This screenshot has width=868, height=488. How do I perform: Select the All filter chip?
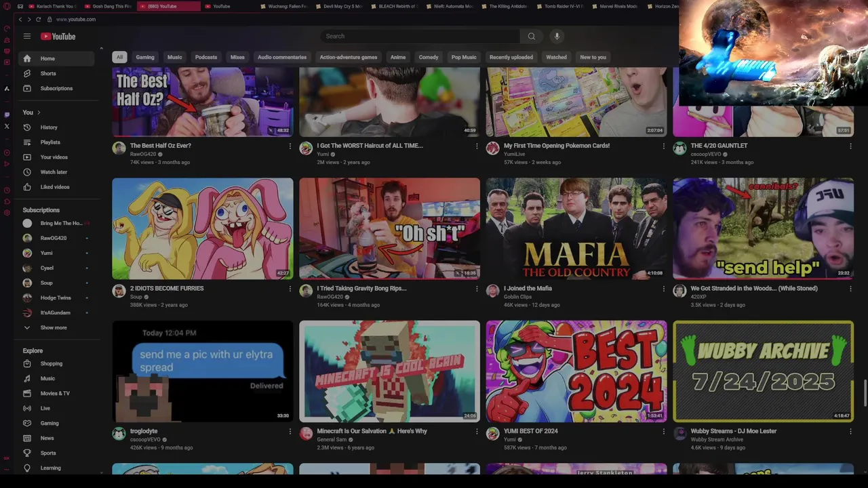(119, 57)
